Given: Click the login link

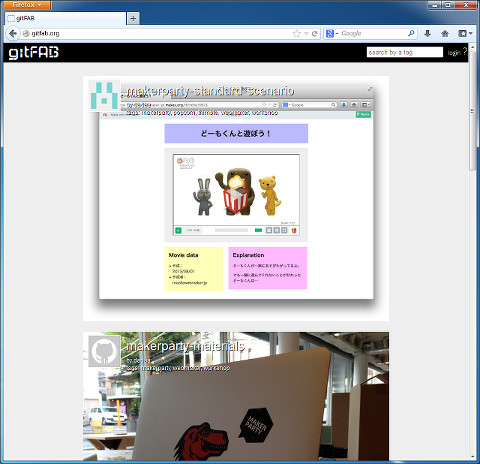Looking at the screenshot, I should point(454,53).
